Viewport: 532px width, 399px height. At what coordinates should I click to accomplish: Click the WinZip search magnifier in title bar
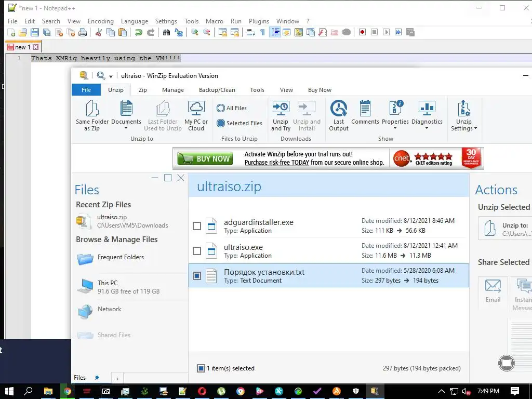[101, 76]
